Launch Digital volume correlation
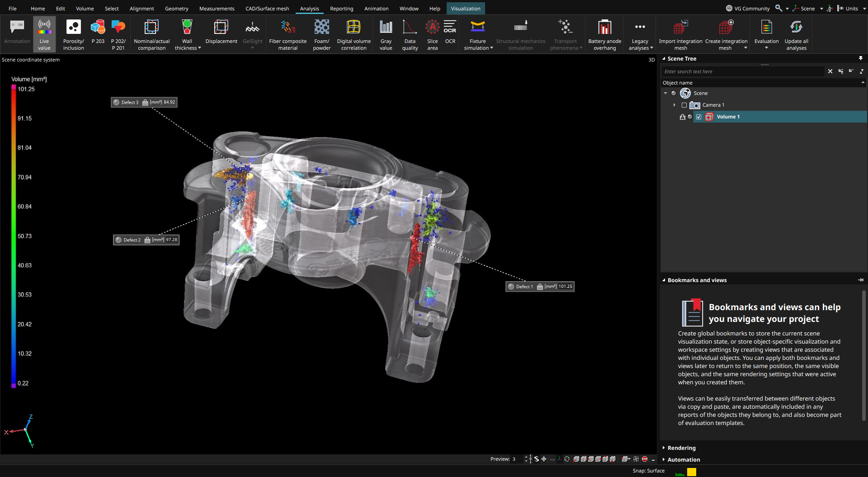868x477 pixels. click(354, 34)
